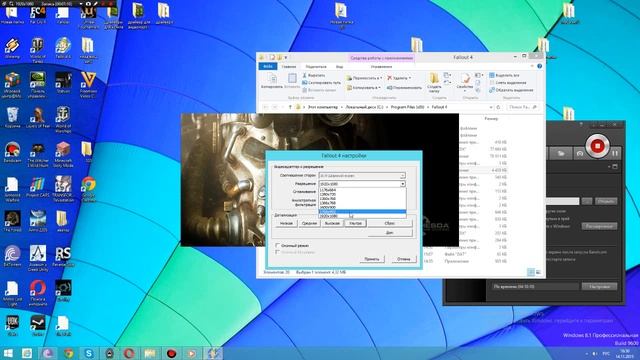Image resolution: width=640 pixels, height=360 pixels.
Task: Choose 1920x1080 at bottom of resolution list
Action: 362,216
